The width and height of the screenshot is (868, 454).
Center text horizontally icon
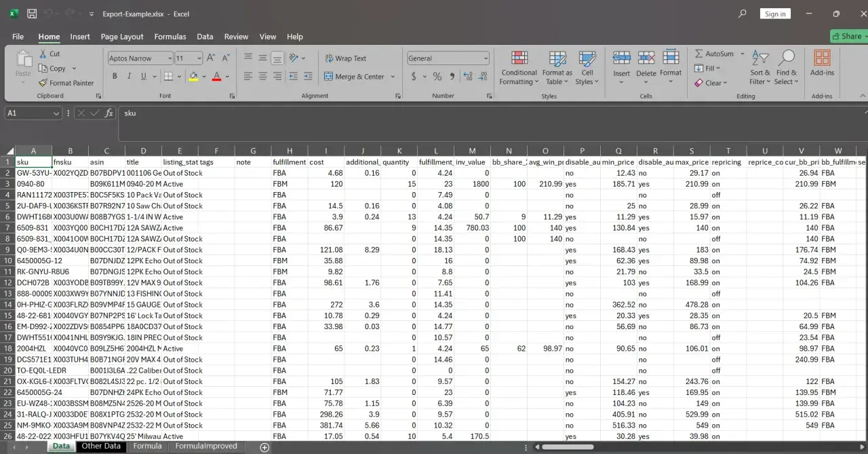(x=262, y=77)
